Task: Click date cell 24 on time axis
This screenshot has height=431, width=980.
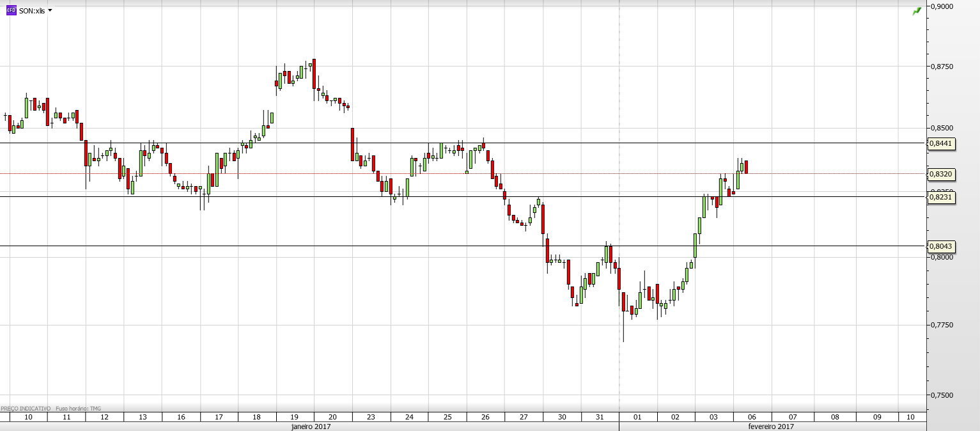Action: tap(409, 417)
